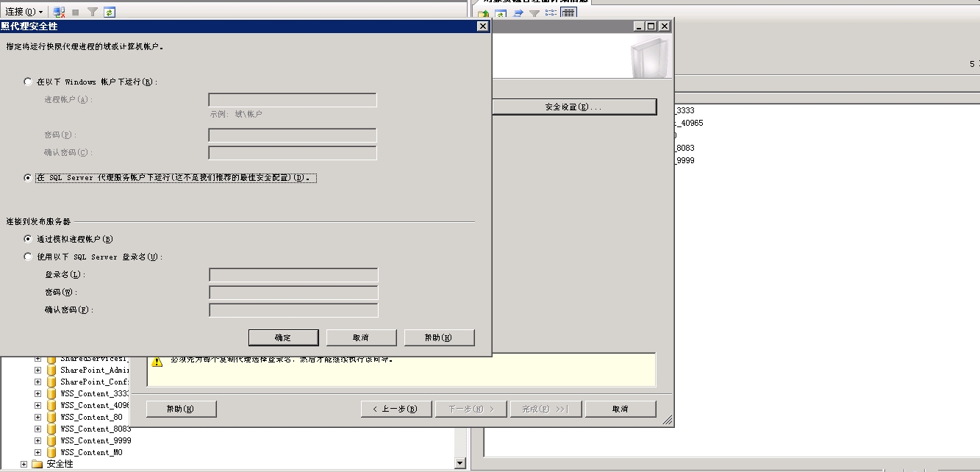
Task: Click the 密码(W) field under SQL login
Action: click(x=293, y=293)
